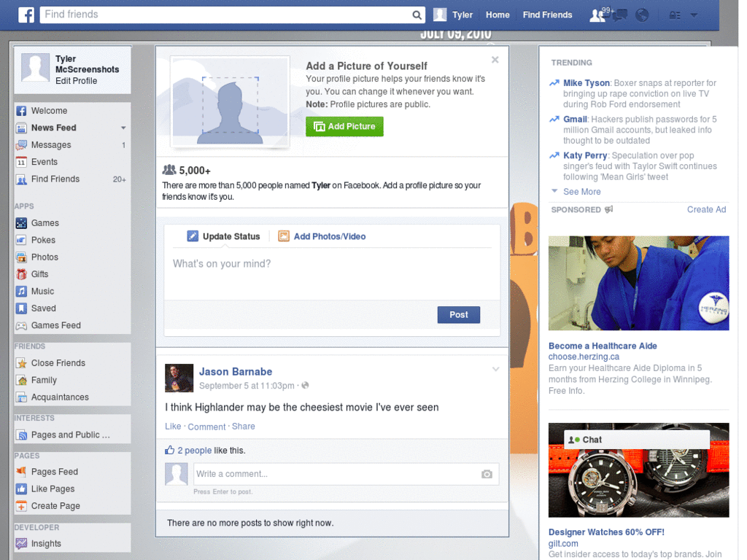Viewport: 747px width, 560px height.
Task: Click the Games app icon
Action: point(21,223)
